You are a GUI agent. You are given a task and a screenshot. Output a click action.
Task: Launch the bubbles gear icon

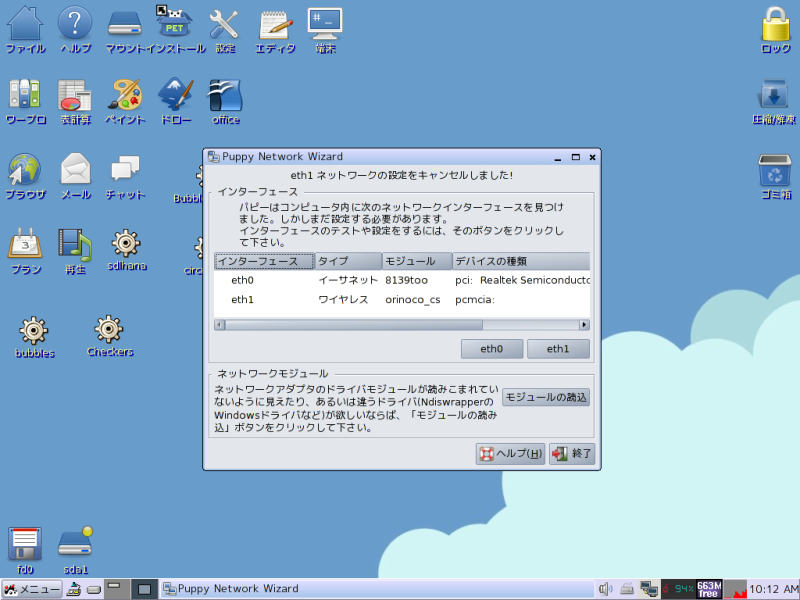[x=34, y=331]
